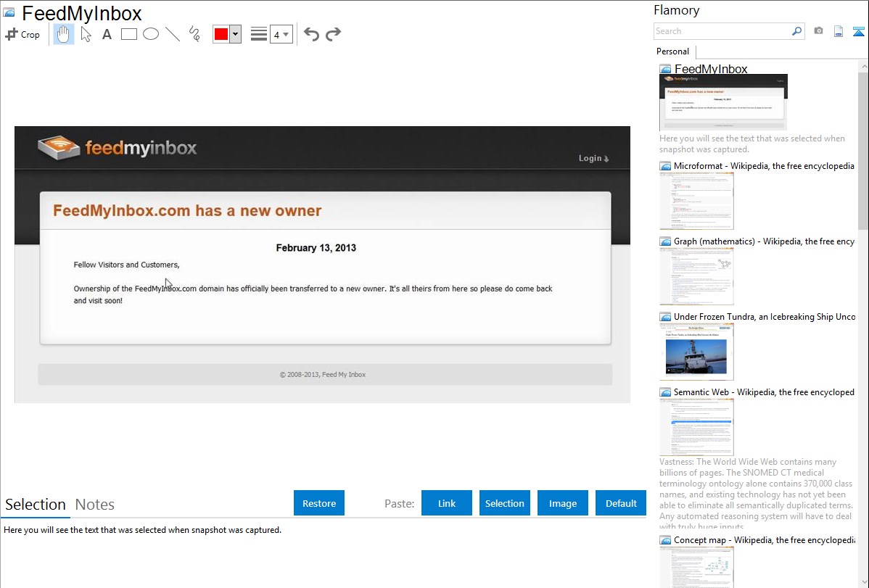This screenshot has width=869, height=588.
Task: Click the scroll-down arrow in the snapshot list
Action: (863, 582)
